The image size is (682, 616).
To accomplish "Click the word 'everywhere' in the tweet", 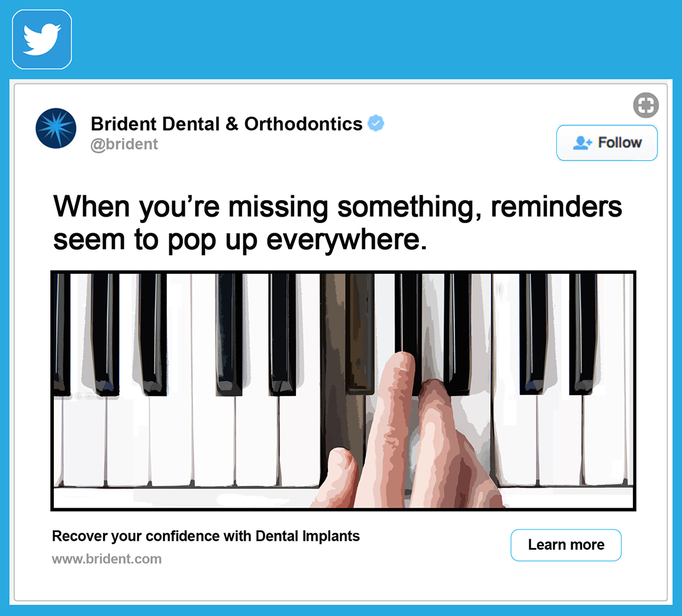I will (346, 240).
